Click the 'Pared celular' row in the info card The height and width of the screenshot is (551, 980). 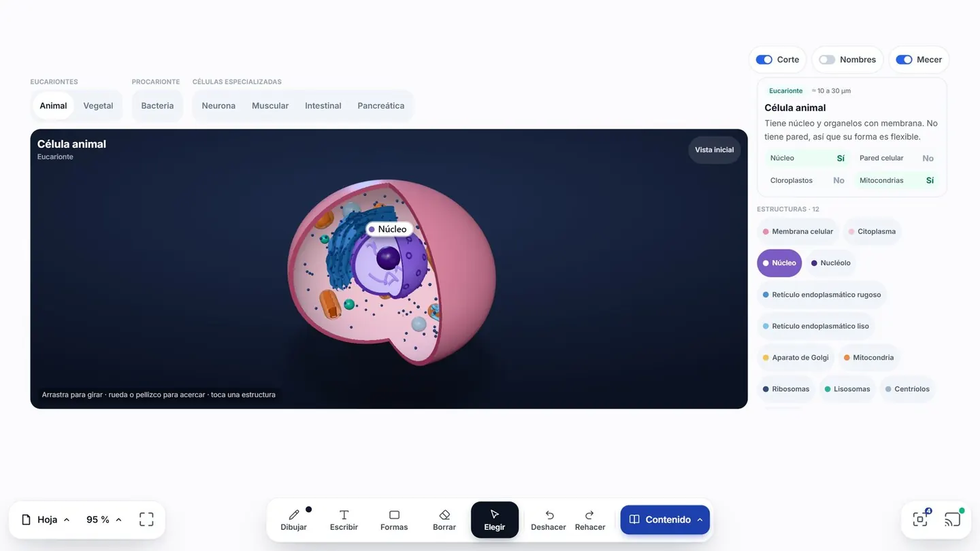(x=896, y=158)
